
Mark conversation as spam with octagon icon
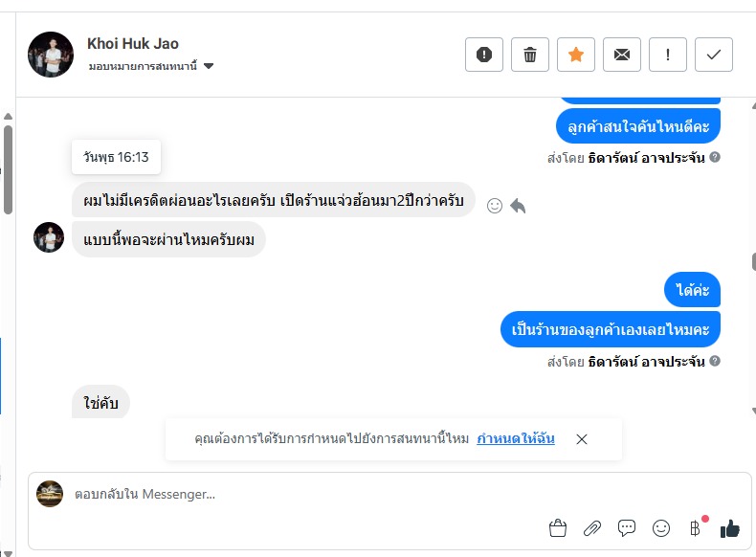click(484, 55)
